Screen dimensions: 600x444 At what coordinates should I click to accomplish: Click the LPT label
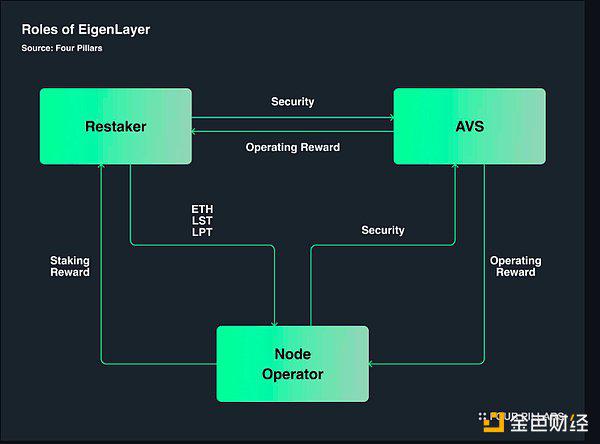click(202, 232)
